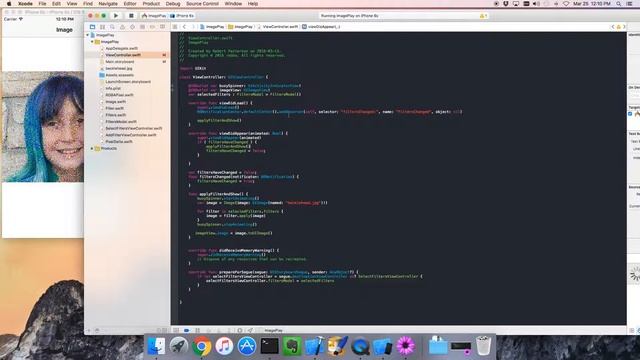Open Finder from the Dock

(x=156, y=346)
